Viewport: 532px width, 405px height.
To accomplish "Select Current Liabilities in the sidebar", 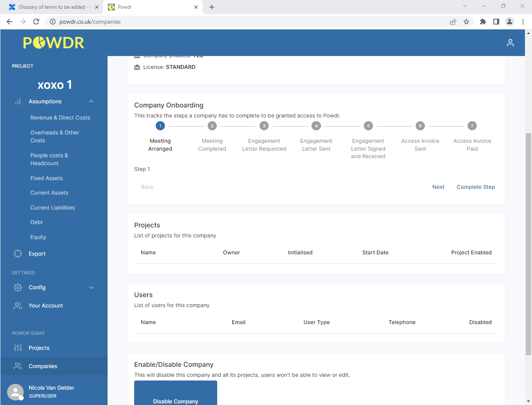I will pos(52,207).
